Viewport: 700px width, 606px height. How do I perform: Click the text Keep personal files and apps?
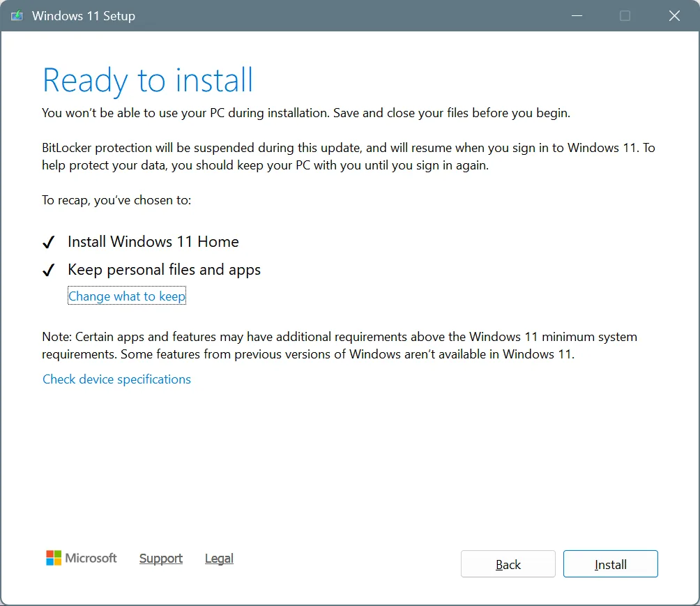click(165, 270)
